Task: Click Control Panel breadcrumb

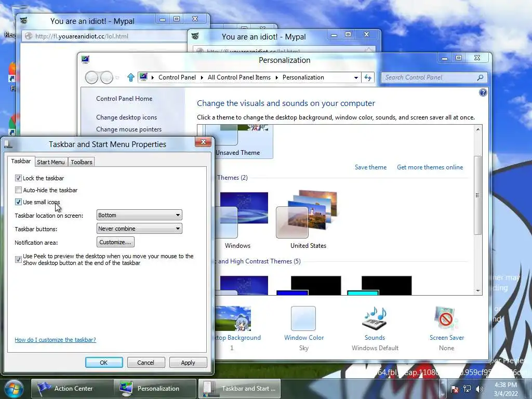Action: pyautogui.click(x=177, y=77)
